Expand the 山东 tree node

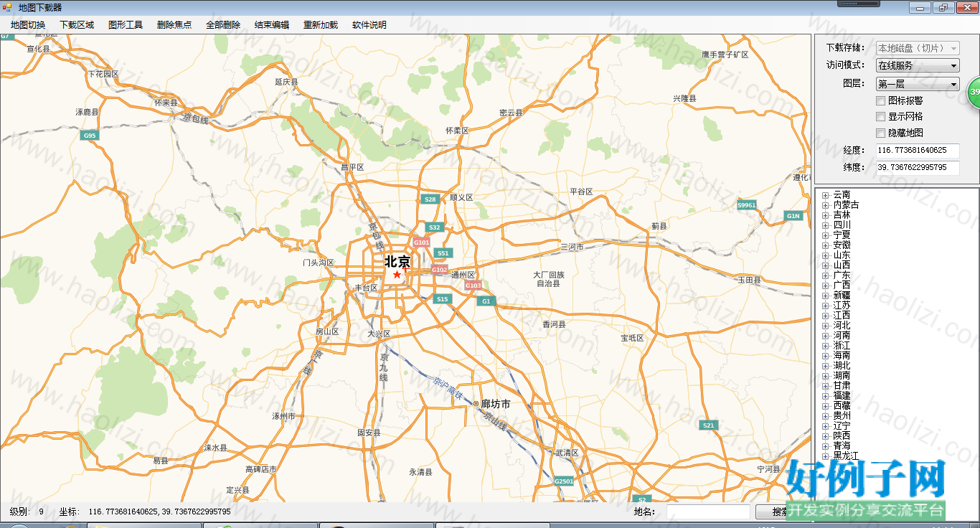[x=826, y=255]
